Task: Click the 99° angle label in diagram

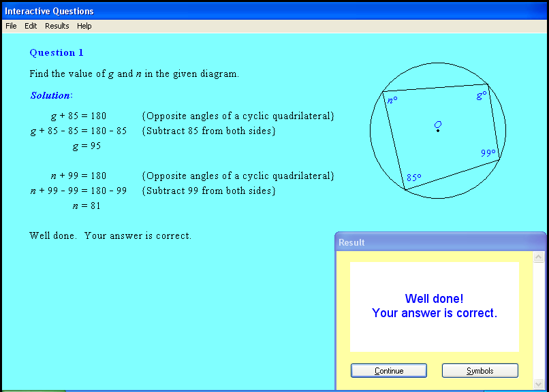Action: click(x=488, y=153)
